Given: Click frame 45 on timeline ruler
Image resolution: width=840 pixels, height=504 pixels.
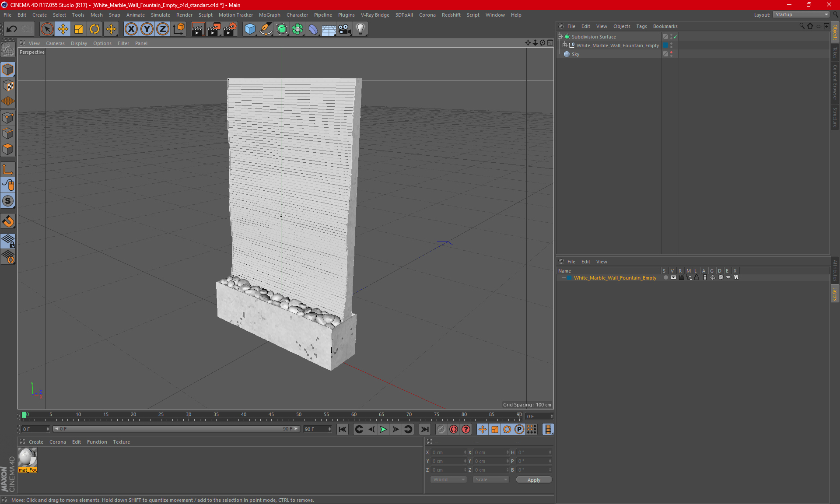Looking at the screenshot, I should pos(271,415).
